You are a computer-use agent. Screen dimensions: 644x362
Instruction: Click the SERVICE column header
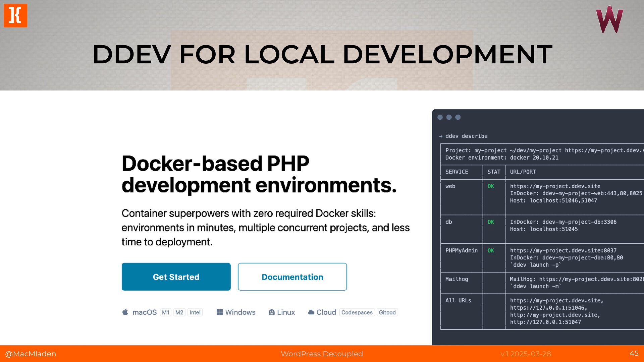click(457, 172)
